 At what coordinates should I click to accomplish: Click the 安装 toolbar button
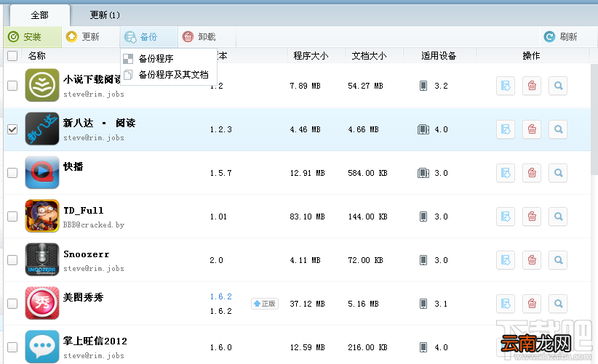33,37
